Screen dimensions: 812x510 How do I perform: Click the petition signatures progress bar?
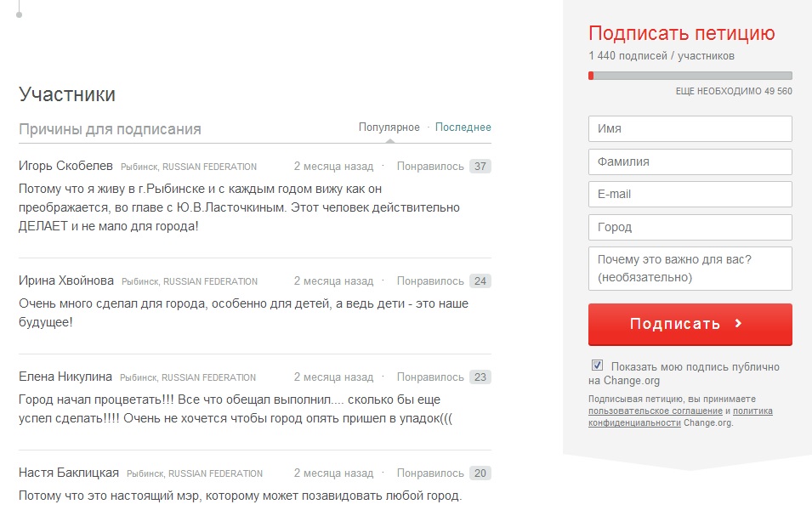690,76
